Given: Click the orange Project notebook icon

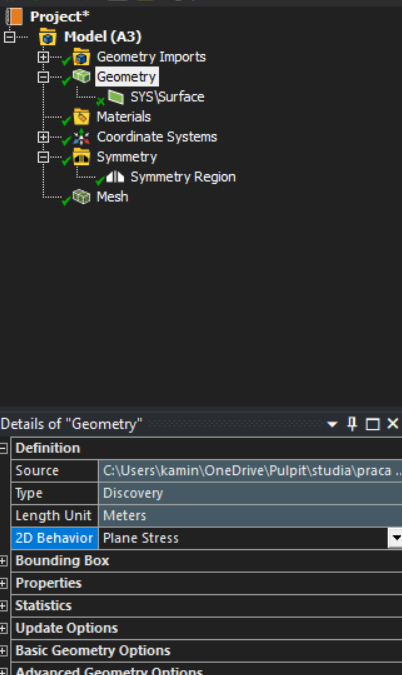Looking at the screenshot, I should coord(13,16).
